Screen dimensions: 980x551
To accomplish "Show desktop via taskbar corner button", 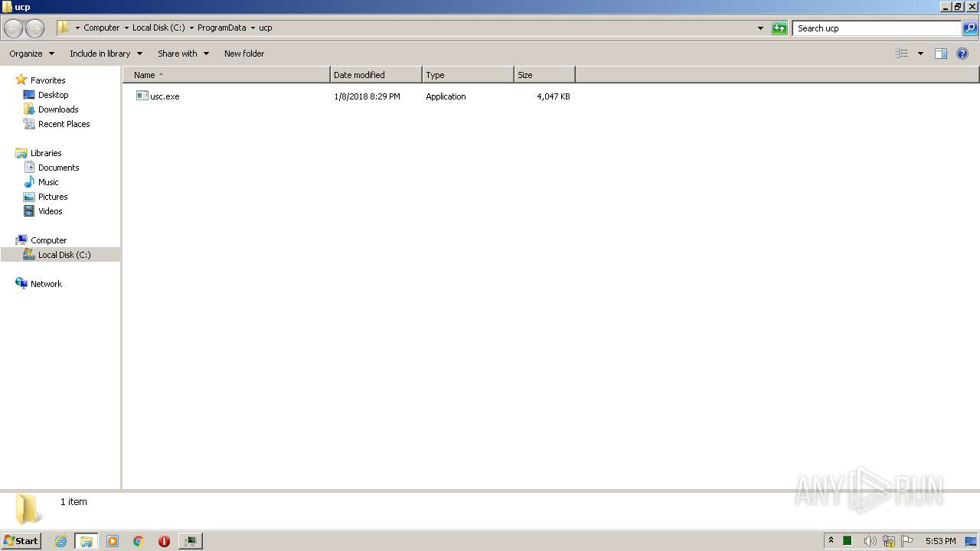I will pos(971,541).
